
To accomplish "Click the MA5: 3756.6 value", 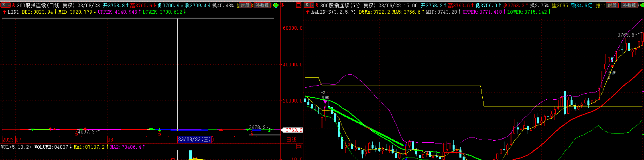I will [x=406, y=12].
